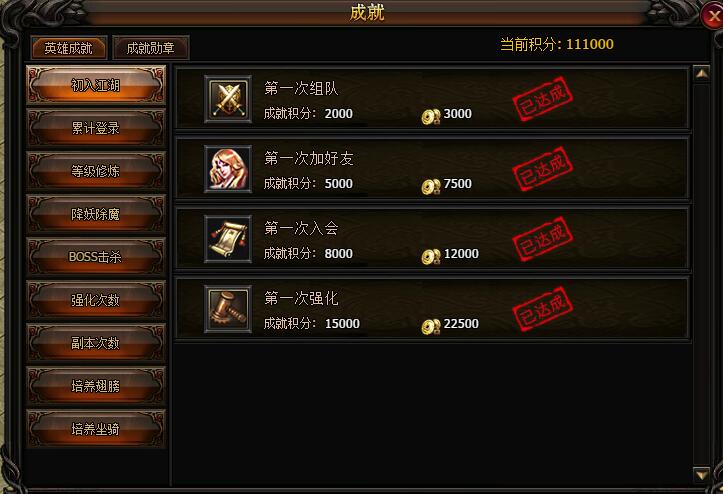The height and width of the screenshot is (494, 723).
Task: Select the 培养坐骑 category
Action: (x=96, y=429)
